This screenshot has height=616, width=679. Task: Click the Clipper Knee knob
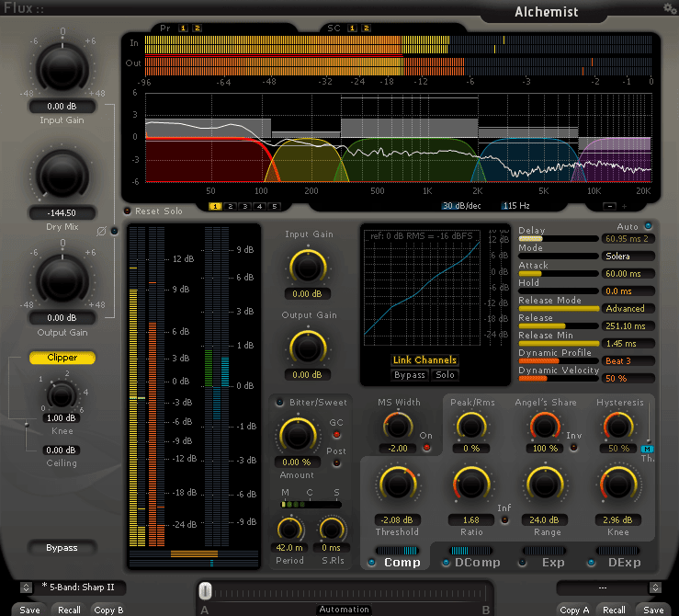(61, 395)
